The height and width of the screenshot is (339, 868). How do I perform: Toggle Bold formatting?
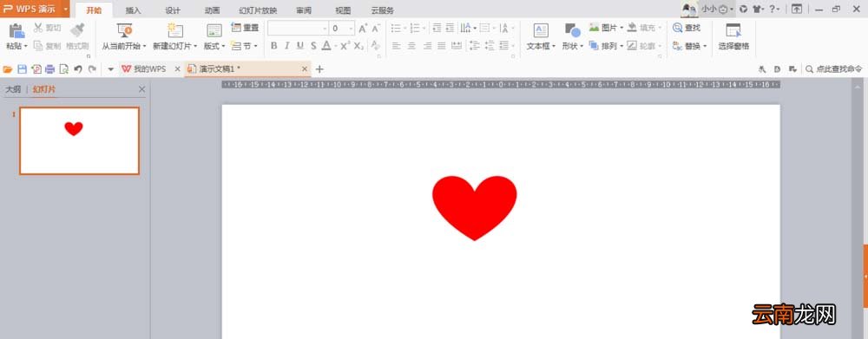(x=273, y=46)
